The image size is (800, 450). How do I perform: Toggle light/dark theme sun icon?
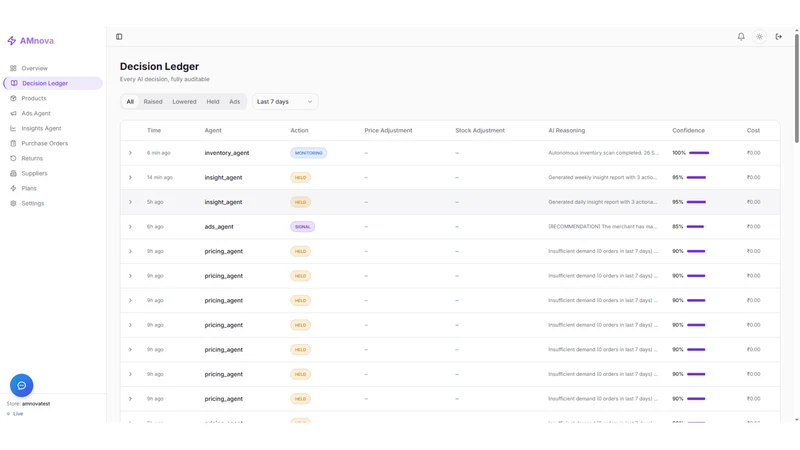pyautogui.click(x=760, y=37)
